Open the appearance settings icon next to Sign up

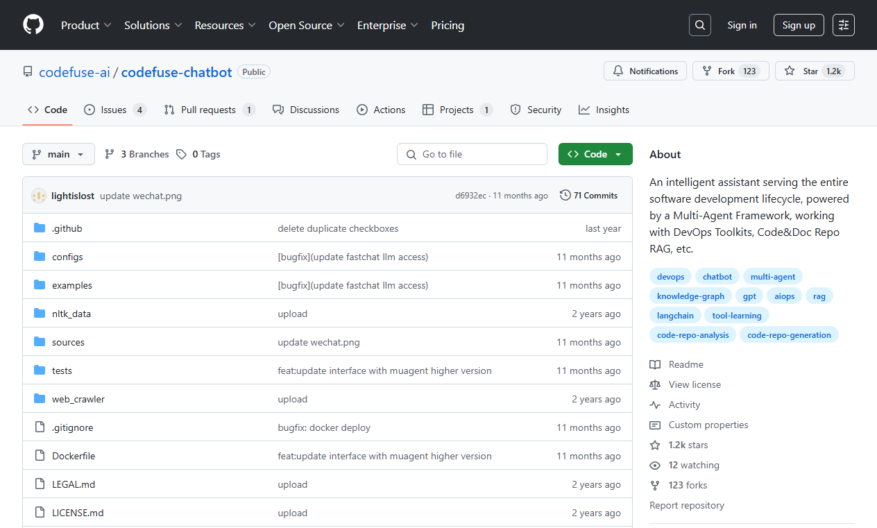point(843,25)
